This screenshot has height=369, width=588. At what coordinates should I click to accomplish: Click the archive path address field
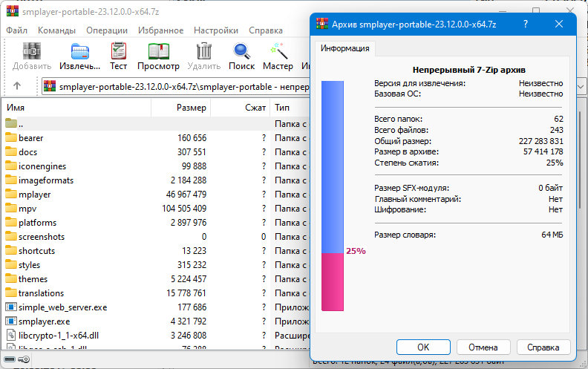pyautogui.click(x=175, y=87)
